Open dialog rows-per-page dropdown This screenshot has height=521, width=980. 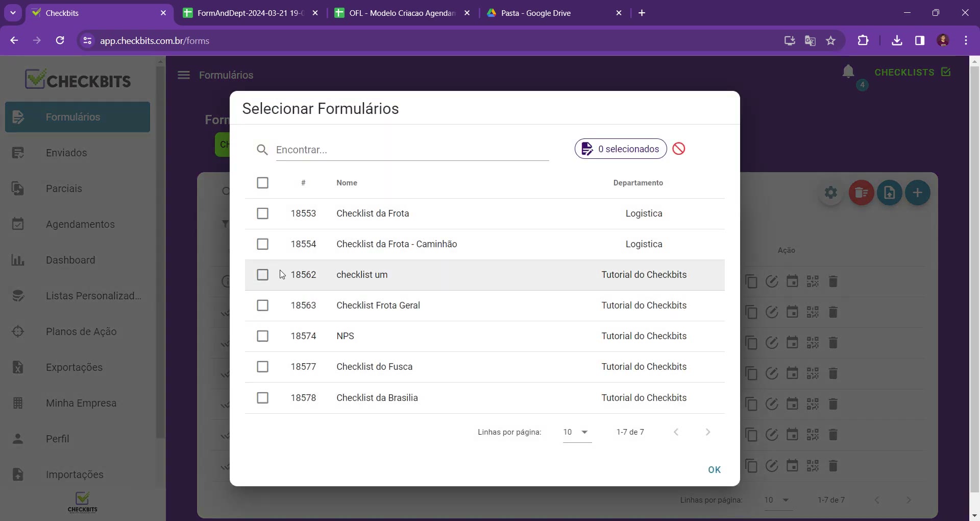point(577,432)
